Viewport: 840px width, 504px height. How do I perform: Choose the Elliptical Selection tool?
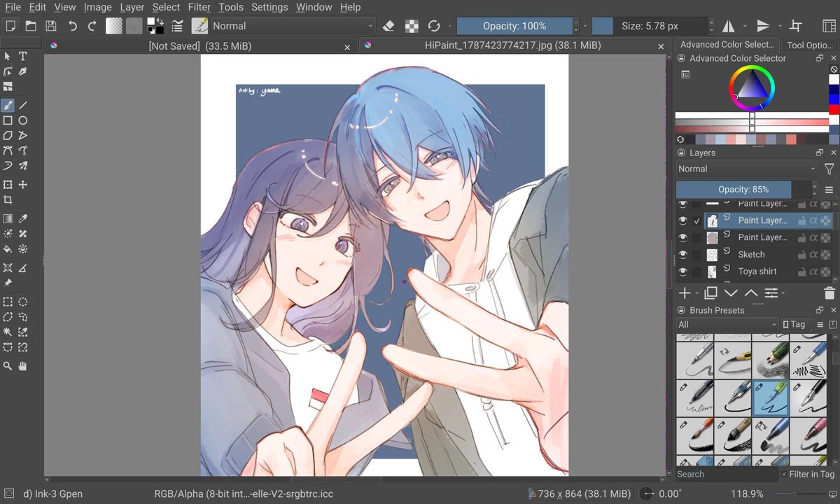point(23,302)
